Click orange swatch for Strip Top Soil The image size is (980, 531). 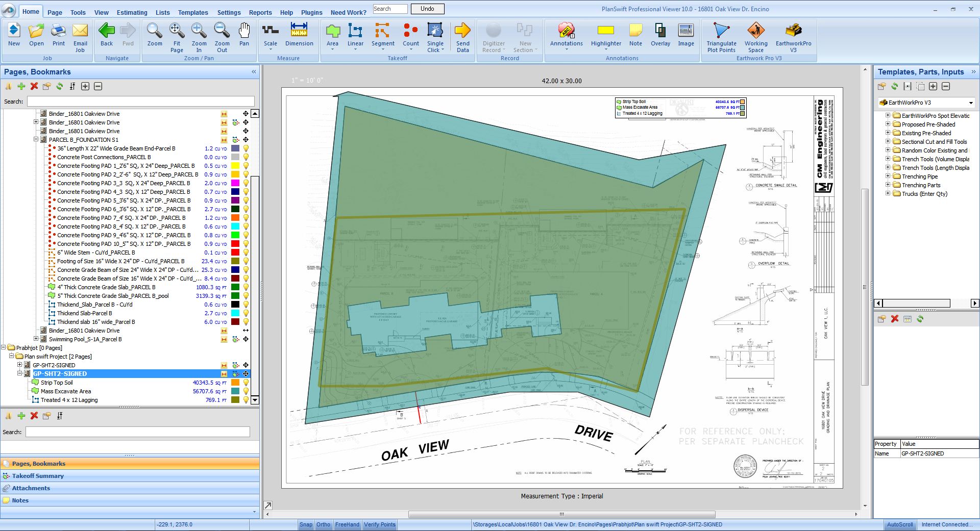[235, 383]
